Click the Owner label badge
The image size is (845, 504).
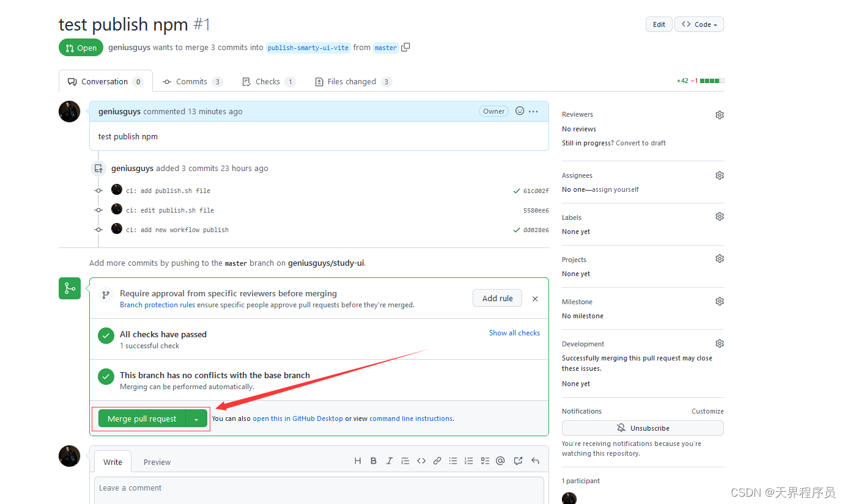click(494, 111)
